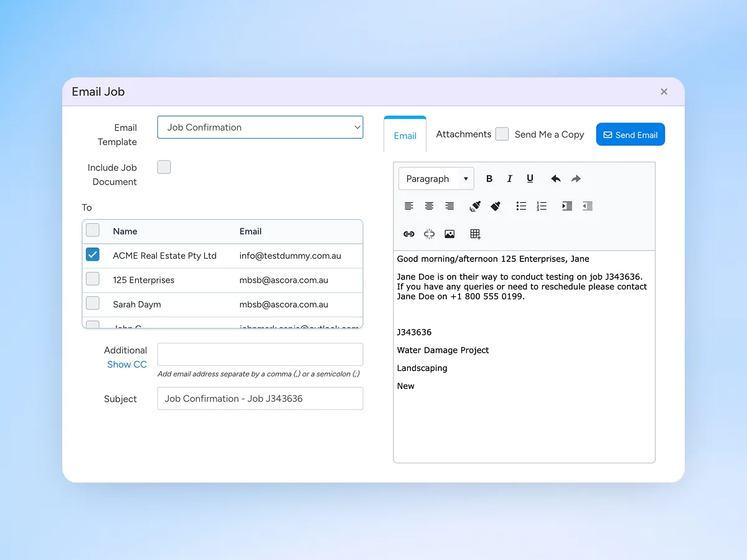Redo the last undone edit
747x560 pixels.
[x=576, y=179]
